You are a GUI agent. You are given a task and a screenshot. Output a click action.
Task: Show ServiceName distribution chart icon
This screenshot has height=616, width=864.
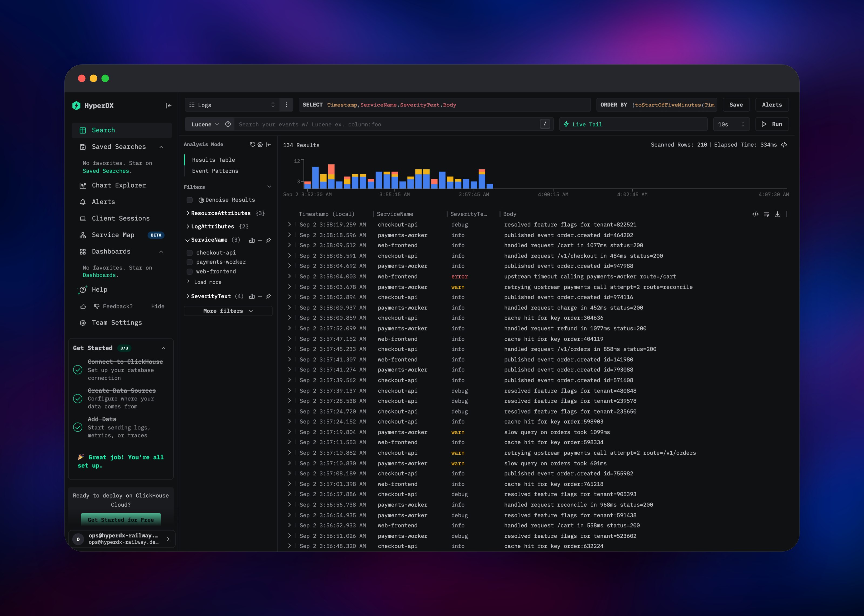[x=252, y=240]
